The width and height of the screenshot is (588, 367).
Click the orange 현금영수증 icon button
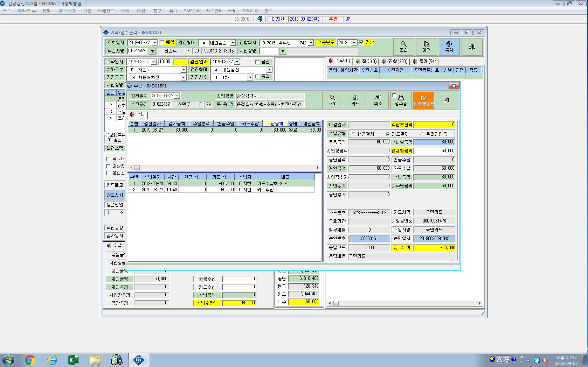coord(423,100)
